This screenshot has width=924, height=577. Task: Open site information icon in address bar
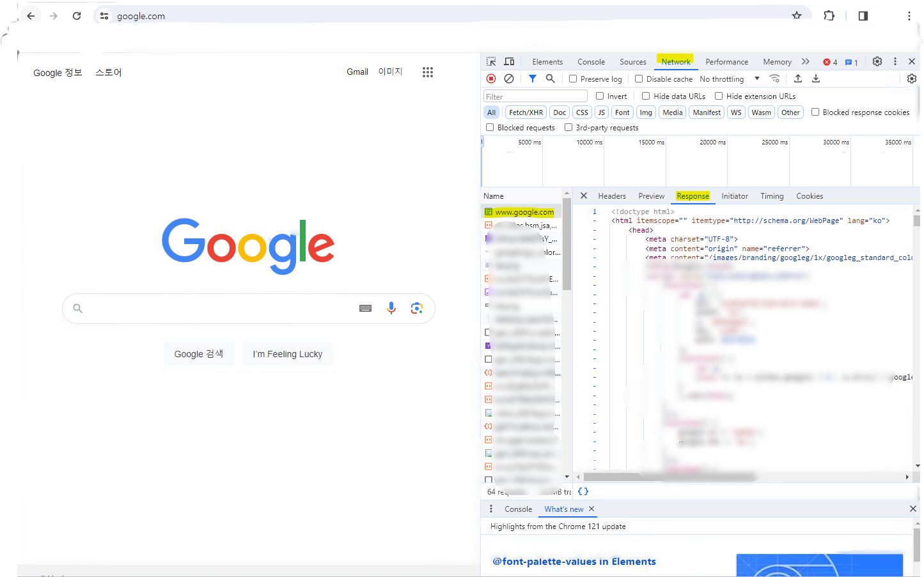(x=104, y=16)
